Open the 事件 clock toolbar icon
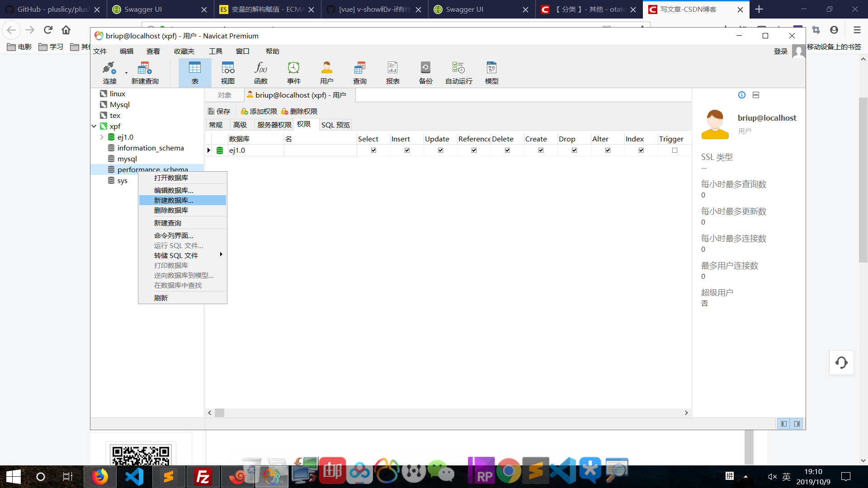This screenshot has width=868, height=488. tap(294, 72)
